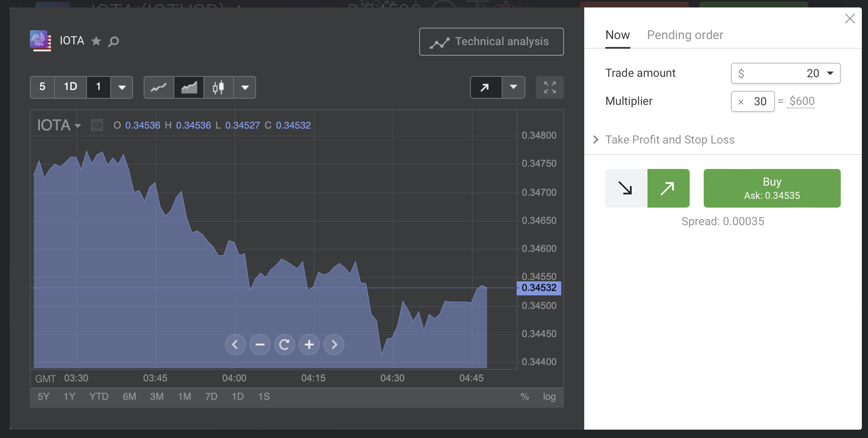Close the trade dialog
This screenshot has height=438, width=868.
850,18
